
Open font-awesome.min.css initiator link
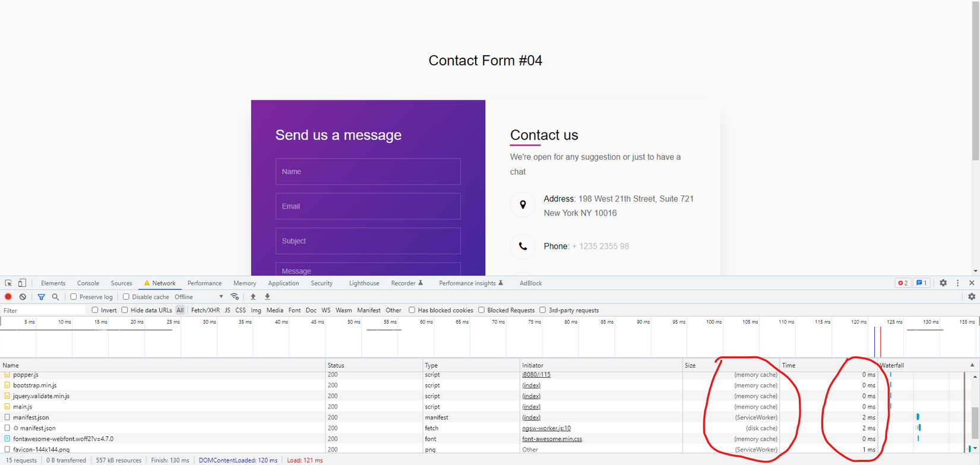point(552,439)
